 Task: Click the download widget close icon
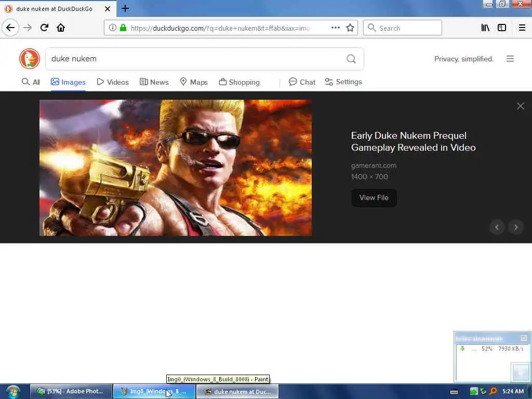tap(524, 338)
